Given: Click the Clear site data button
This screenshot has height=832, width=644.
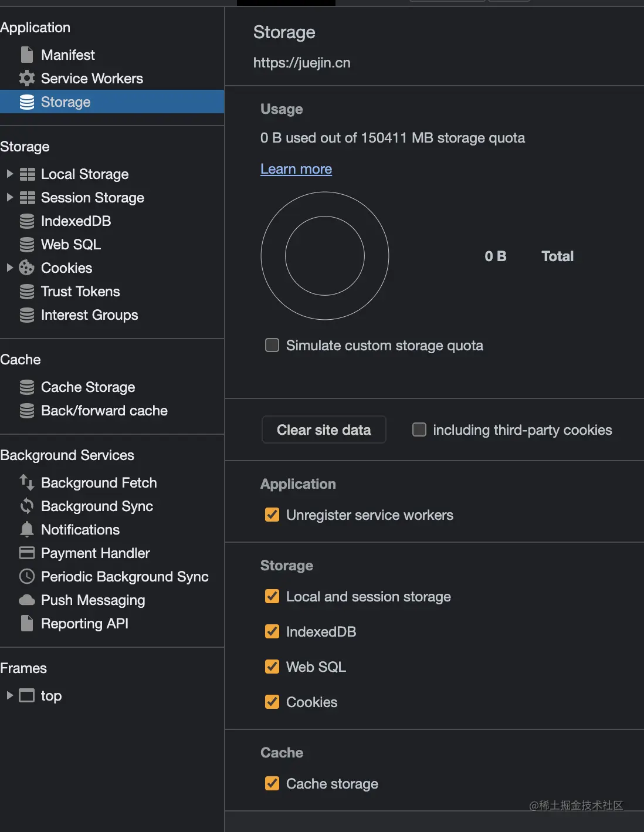Looking at the screenshot, I should coord(324,430).
